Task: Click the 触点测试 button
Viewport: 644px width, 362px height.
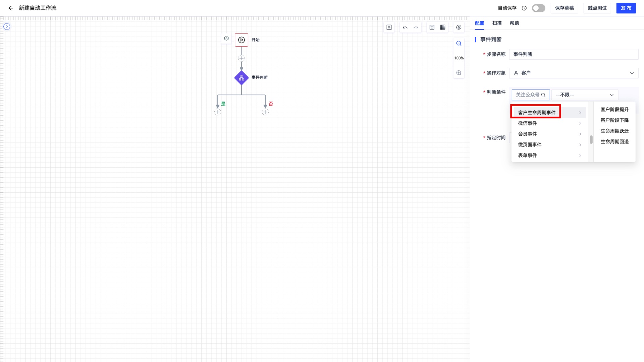Action: 597,8
